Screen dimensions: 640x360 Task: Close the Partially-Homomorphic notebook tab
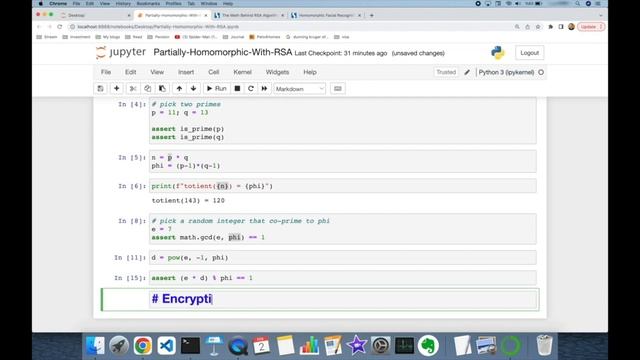206,15
